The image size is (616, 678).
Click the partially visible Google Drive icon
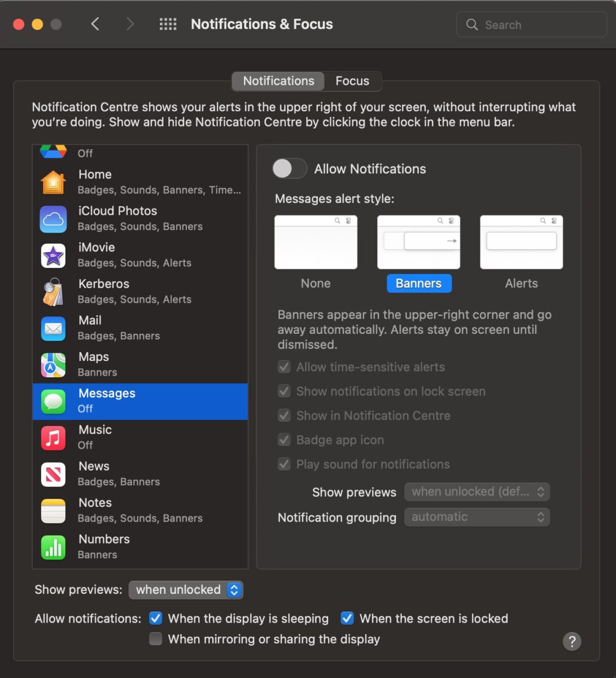point(53,151)
